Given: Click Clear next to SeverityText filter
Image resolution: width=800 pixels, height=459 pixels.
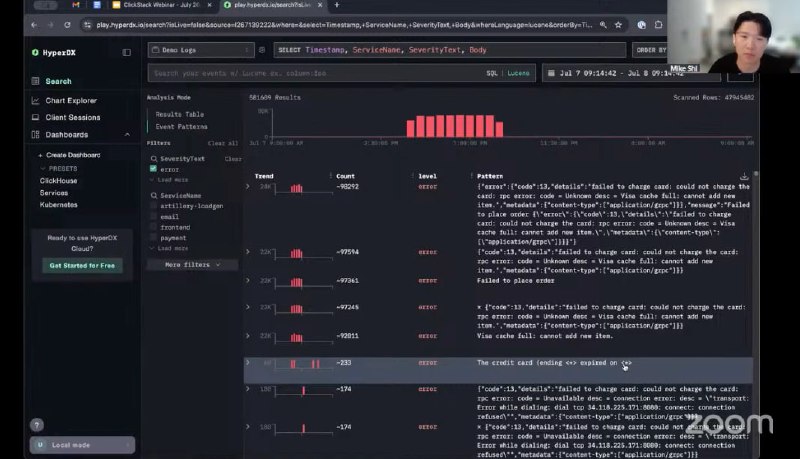Looking at the screenshot, I should point(233,159).
